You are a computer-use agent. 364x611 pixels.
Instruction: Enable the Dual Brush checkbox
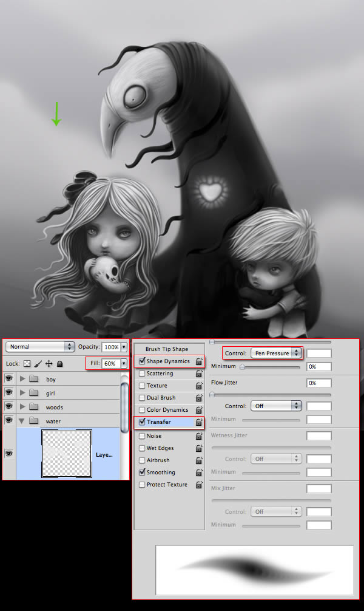pos(142,397)
